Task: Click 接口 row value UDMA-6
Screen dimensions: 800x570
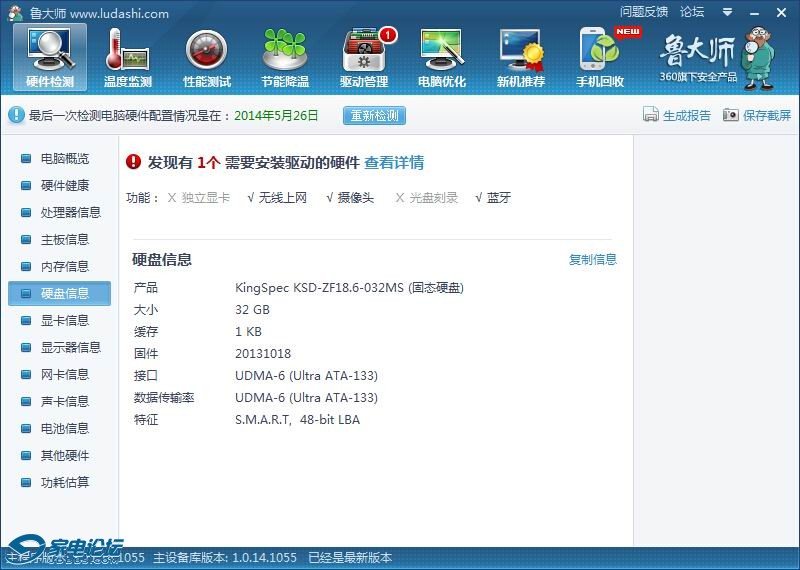Action: tap(306, 376)
